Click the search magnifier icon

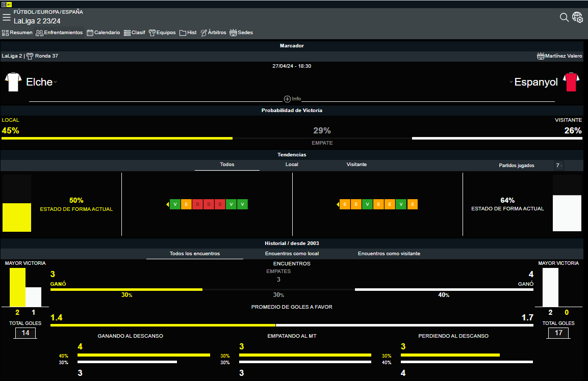click(564, 17)
